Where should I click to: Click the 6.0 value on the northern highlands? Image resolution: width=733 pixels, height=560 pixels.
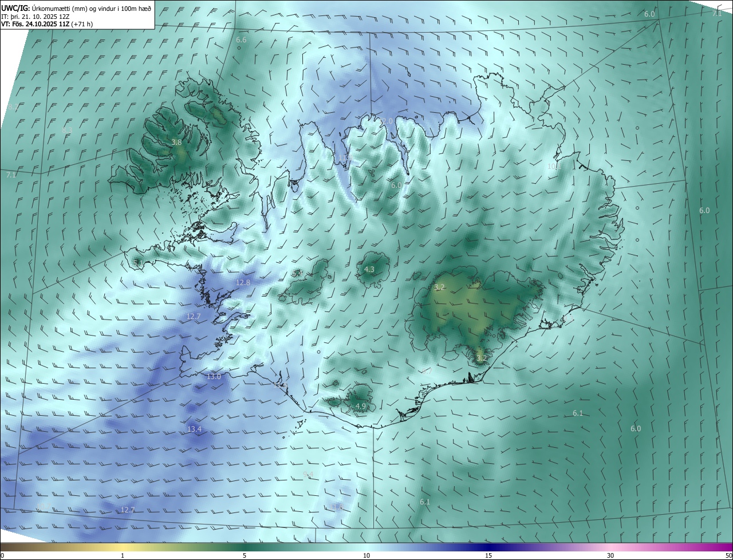pos(396,185)
